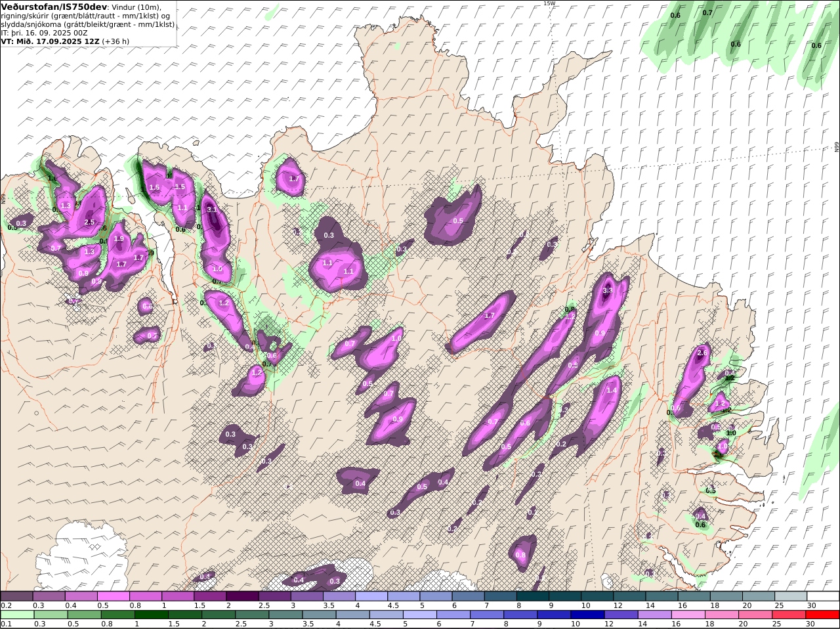The image size is (840, 629).
Task: Click the "0.2" tick label of the upper colorbar
Action: click(x=7, y=605)
